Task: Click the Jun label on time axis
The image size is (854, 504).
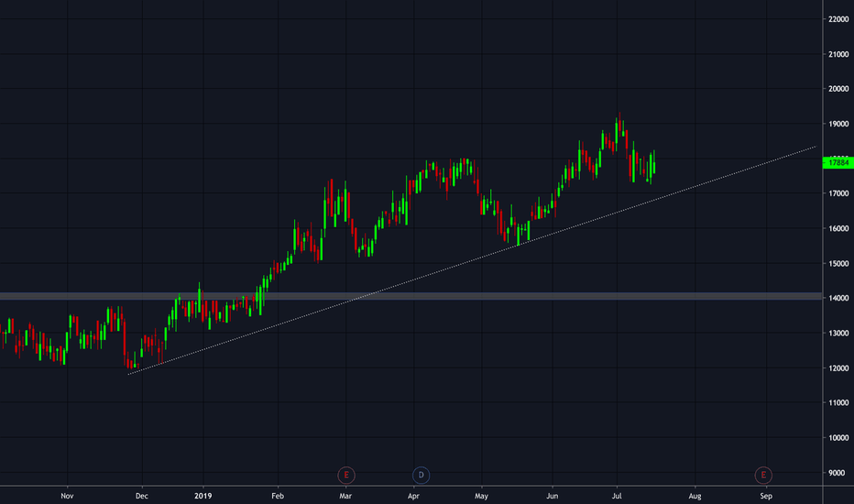Action: 553,496
